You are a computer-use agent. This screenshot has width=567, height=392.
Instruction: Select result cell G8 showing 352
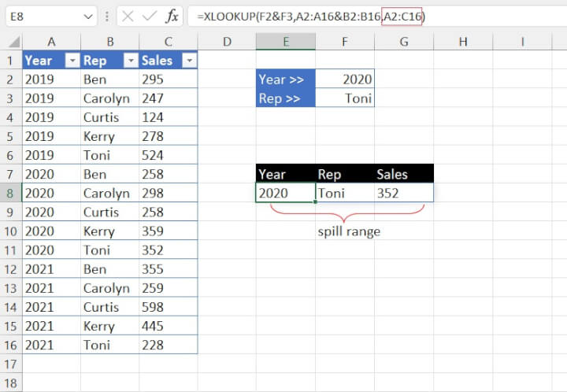pyautogui.click(x=403, y=193)
